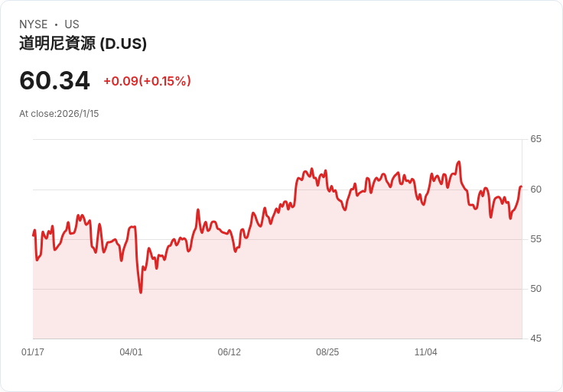Screen dimensions: 563x392
Task: Select the 01/17 date on the x-axis
Action: 33,352
